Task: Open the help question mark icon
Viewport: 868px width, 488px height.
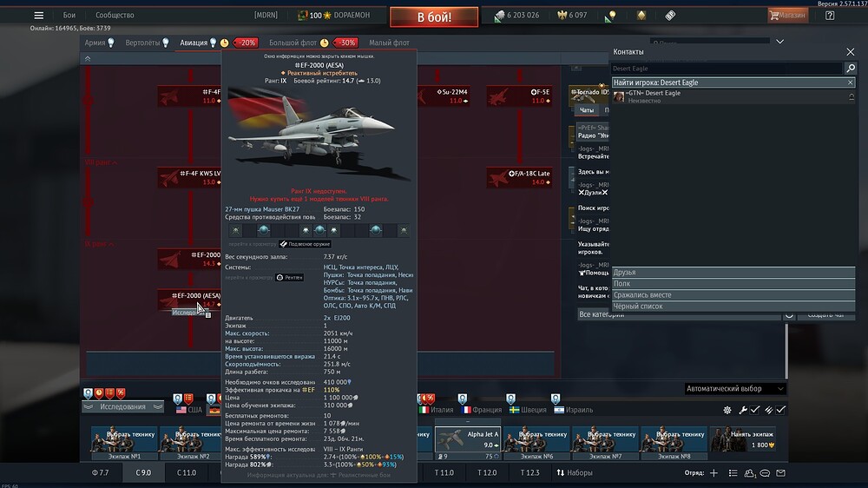Action: [830, 16]
